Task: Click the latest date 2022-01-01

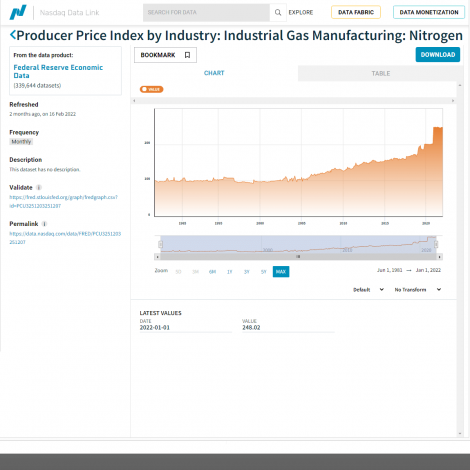Action: (x=155, y=327)
